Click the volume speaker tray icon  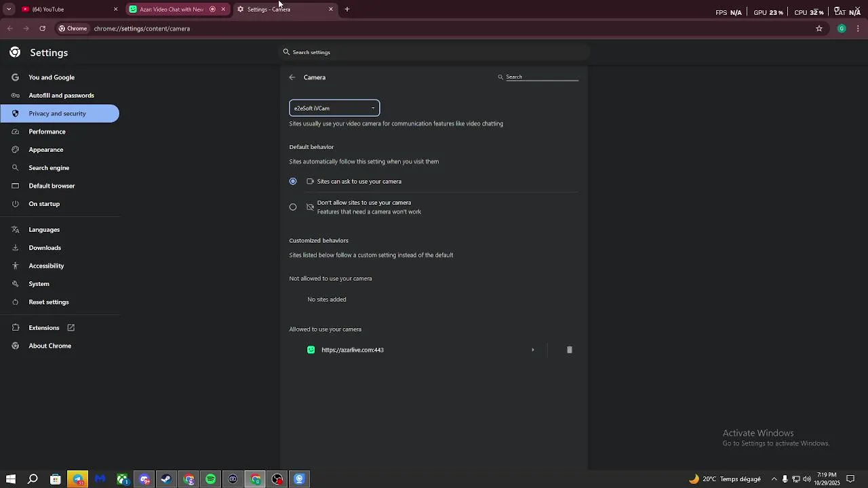point(808,479)
